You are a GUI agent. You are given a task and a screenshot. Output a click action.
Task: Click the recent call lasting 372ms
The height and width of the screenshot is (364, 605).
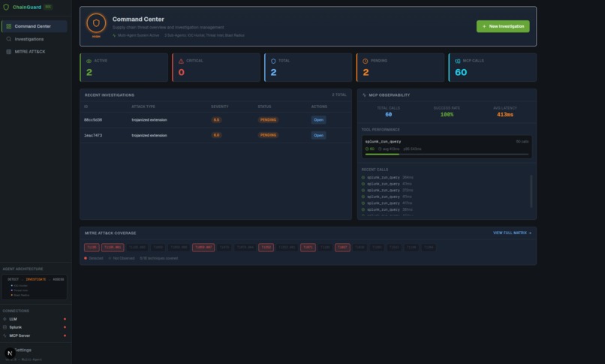point(387,190)
